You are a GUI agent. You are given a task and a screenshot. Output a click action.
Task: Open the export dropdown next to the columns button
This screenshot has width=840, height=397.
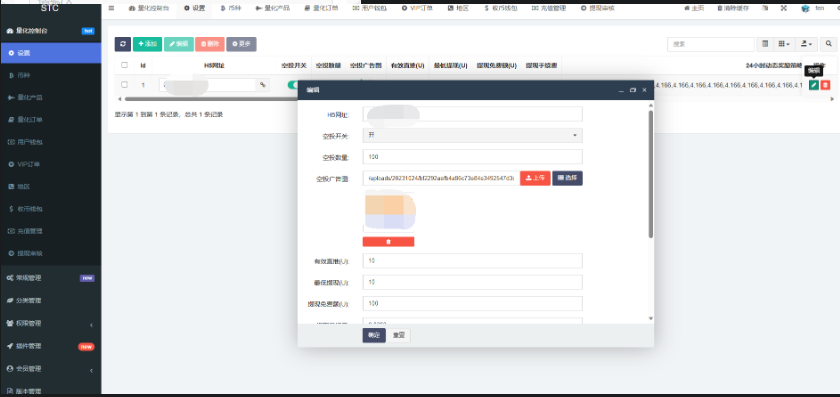806,44
